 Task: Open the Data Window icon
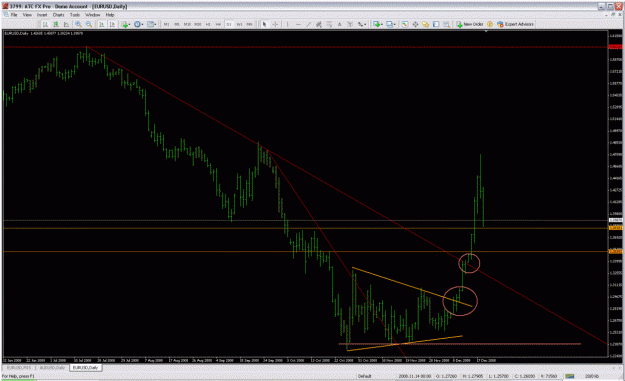(x=415, y=24)
